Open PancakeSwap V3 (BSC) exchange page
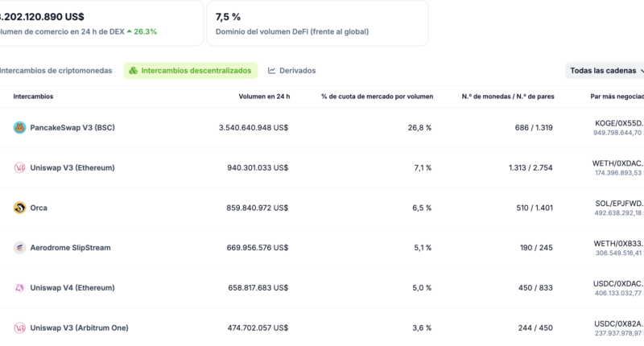The image size is (644, 346). [72, 127]
